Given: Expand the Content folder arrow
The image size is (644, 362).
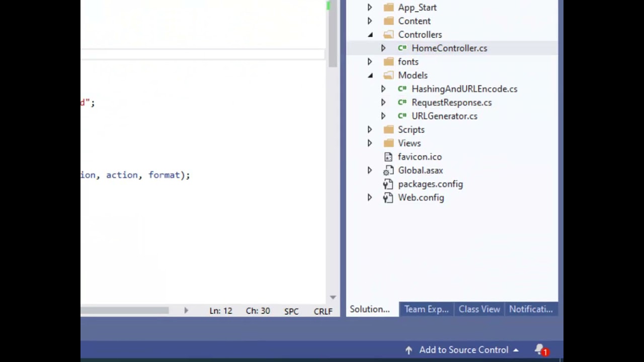Looking at the screenshot, I should click(370, 21).
